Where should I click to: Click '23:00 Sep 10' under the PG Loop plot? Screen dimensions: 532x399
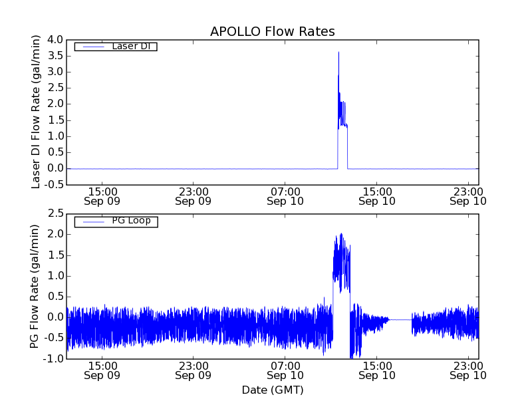point(468,370)
